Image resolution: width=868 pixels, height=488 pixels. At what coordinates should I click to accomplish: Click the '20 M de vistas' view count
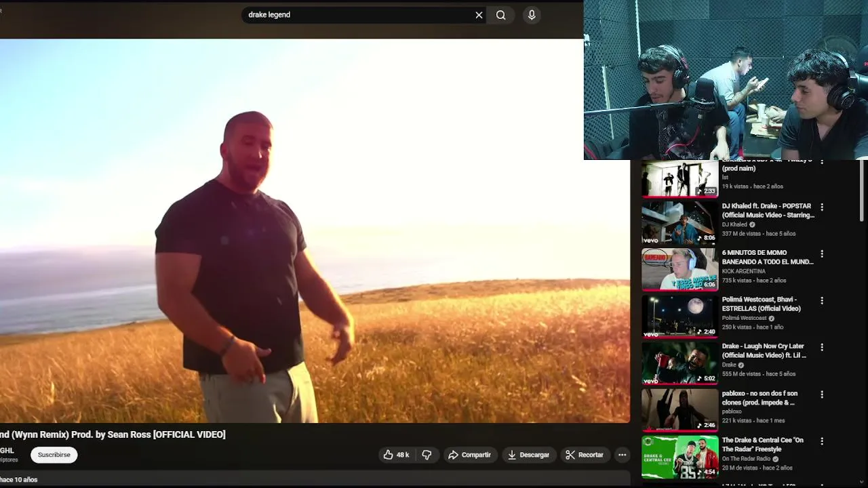739,468
